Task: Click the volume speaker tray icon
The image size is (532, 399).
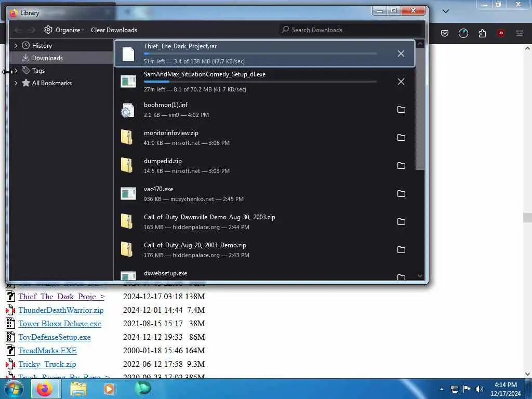Action: [479, 389]
